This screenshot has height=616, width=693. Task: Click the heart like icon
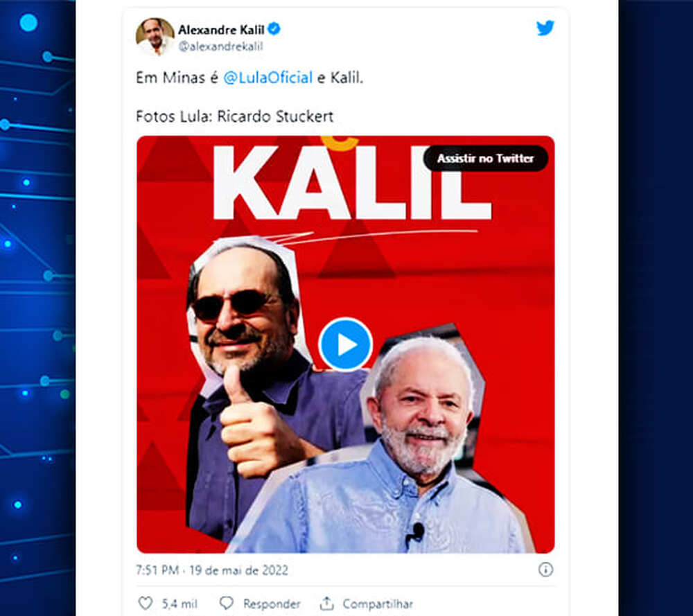[146, 603]
